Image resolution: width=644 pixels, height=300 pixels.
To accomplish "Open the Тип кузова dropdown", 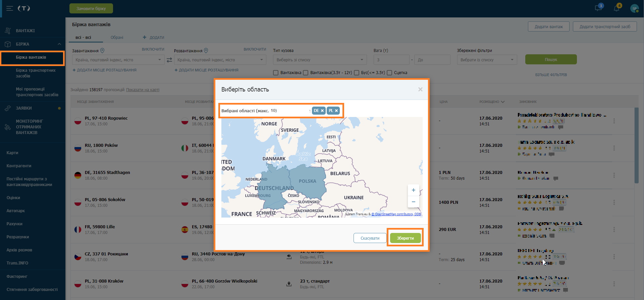I will coord(320,60).
